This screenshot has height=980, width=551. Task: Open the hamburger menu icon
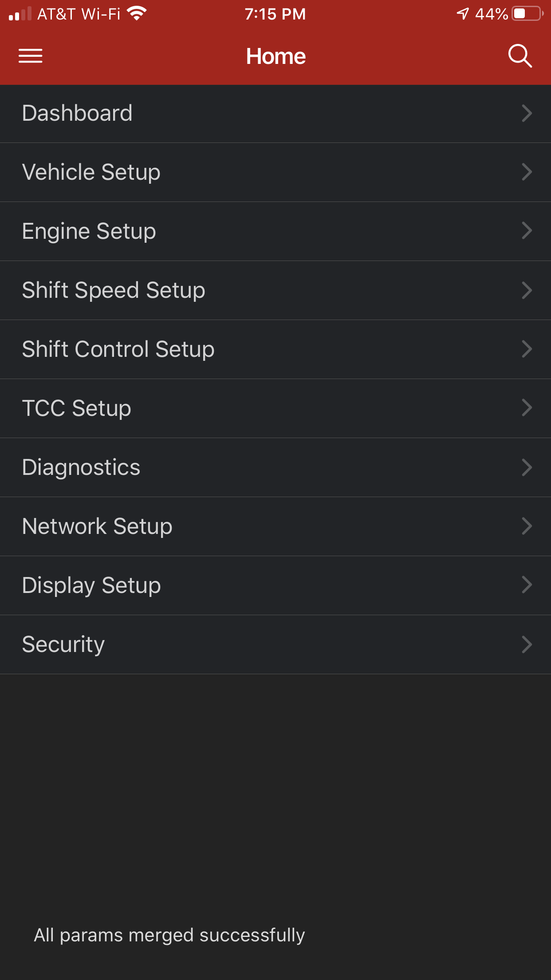click(x=30, y=56)
